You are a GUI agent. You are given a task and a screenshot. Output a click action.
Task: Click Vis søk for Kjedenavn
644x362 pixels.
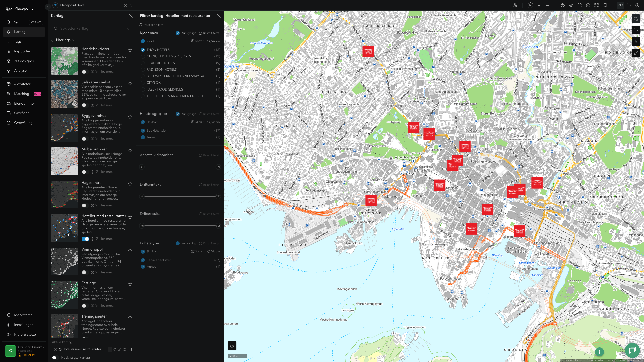(x=214, y=41)
